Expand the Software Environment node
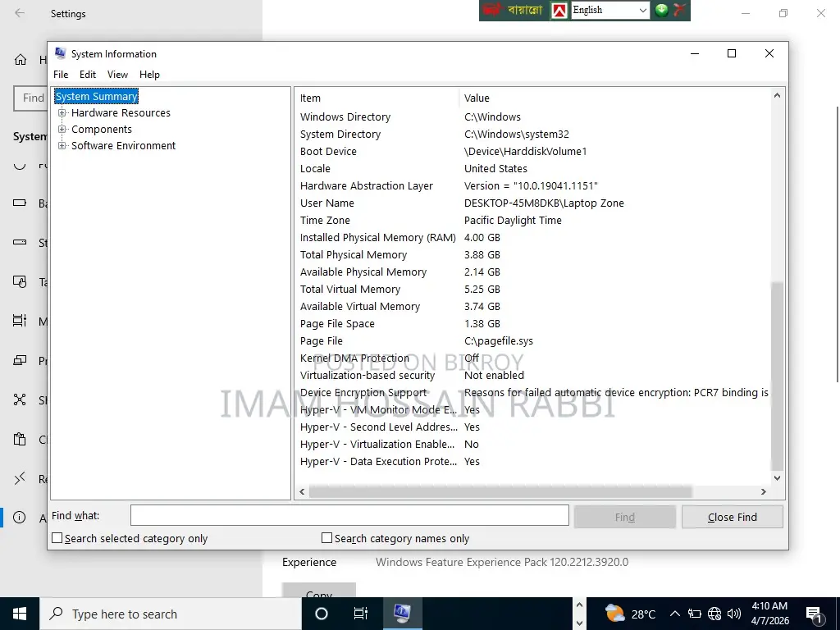 coord(62,146)
